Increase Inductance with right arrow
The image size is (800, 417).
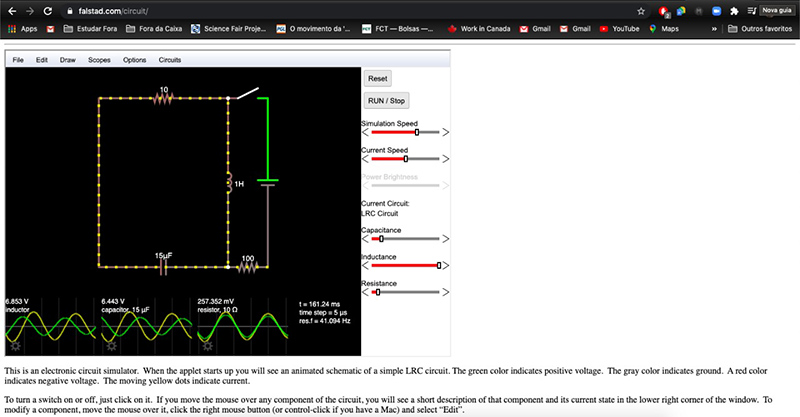click(445, 265)
